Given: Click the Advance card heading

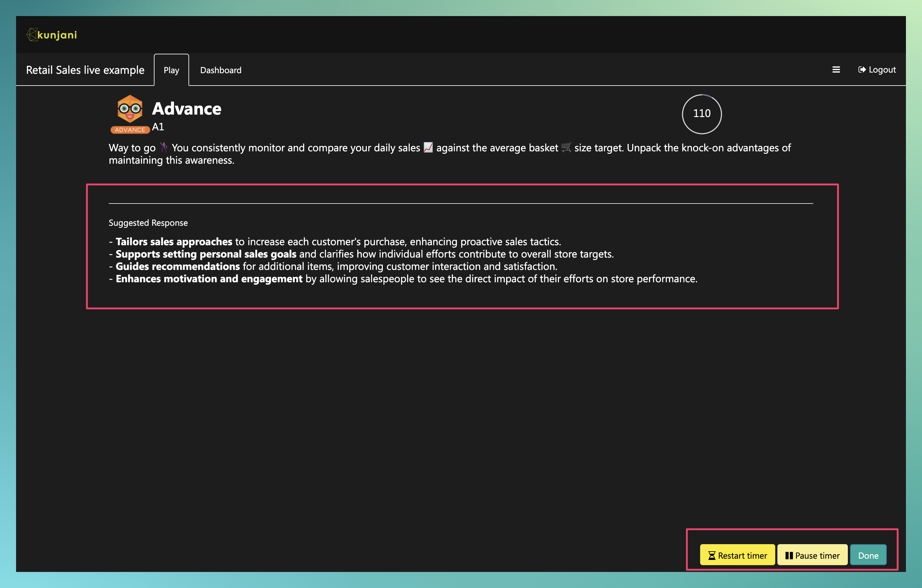Looking at the screenshot, I should pos(187,109).
